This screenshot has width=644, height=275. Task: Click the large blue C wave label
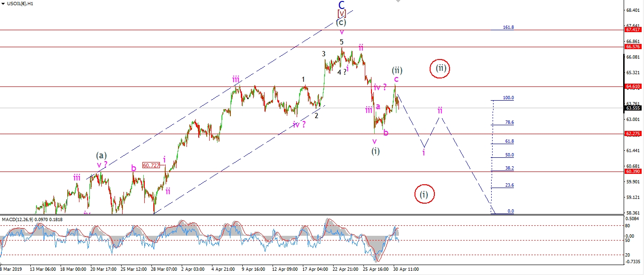[341, 5]
